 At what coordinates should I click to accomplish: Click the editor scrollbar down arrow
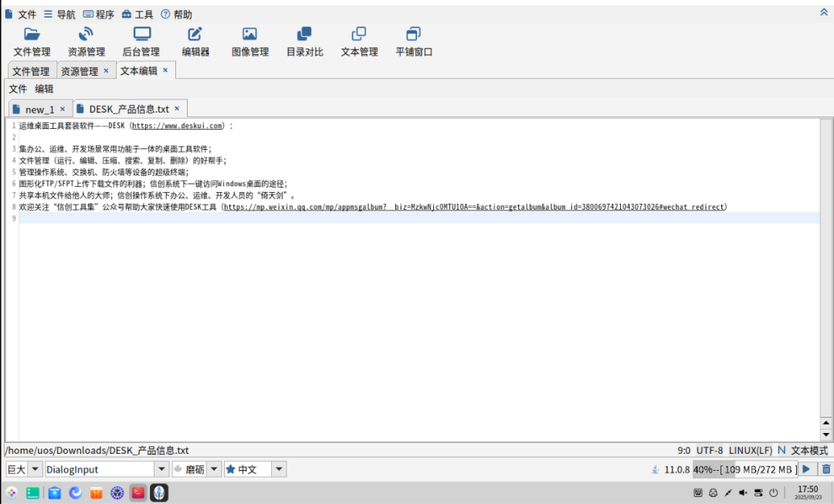tap(826, 435)
